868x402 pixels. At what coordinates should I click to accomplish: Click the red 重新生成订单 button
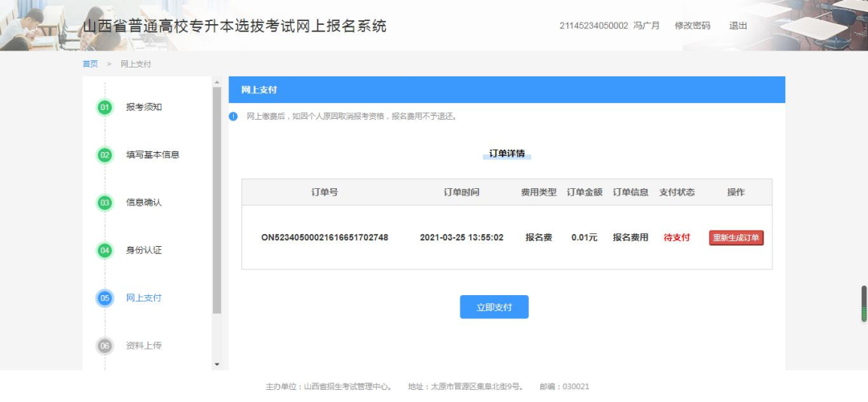click(736, 237)
